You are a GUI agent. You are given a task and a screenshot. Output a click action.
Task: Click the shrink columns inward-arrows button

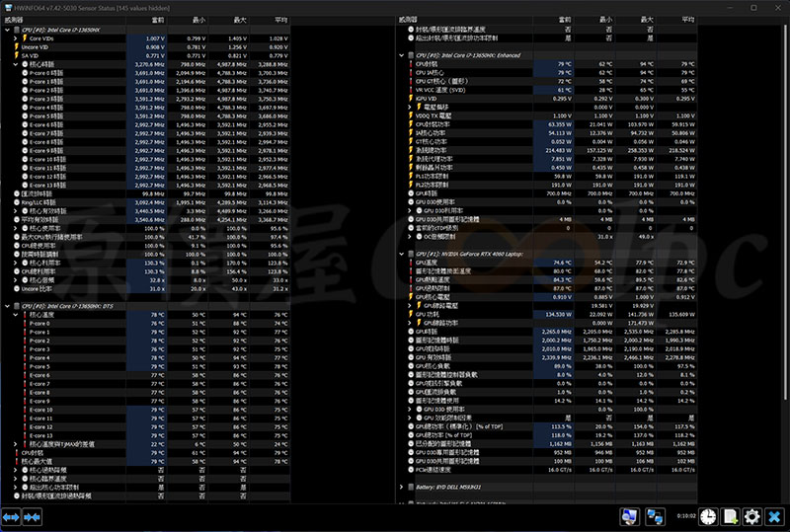pyautogui.click(x=32, y=517)
